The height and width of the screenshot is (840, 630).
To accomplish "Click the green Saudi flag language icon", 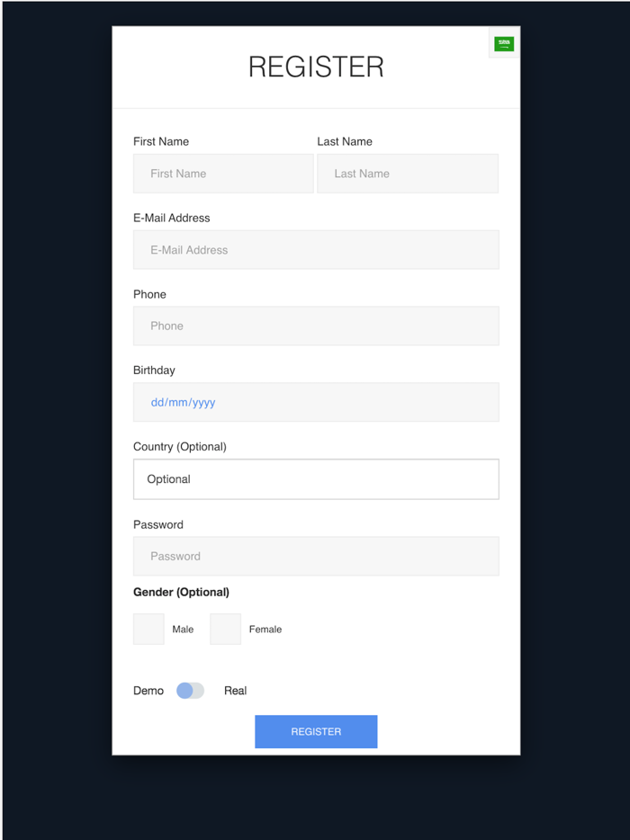I will pos(503,42).
